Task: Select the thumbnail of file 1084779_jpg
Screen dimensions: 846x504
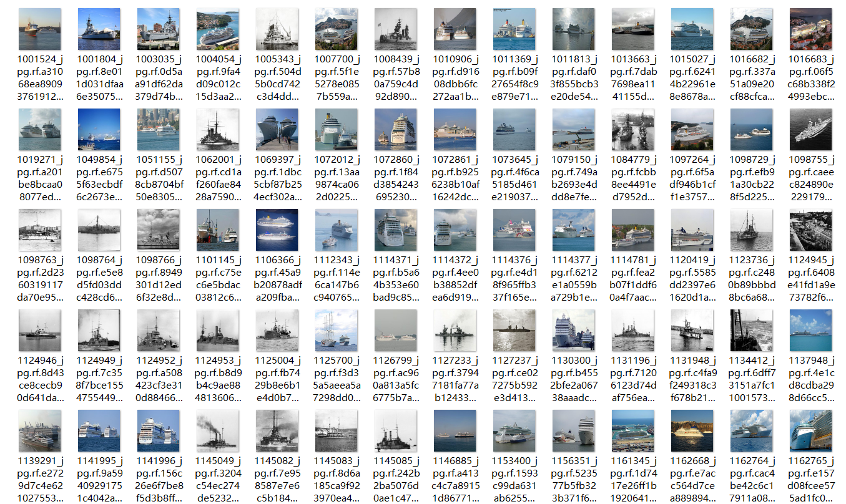Action: 632,129
